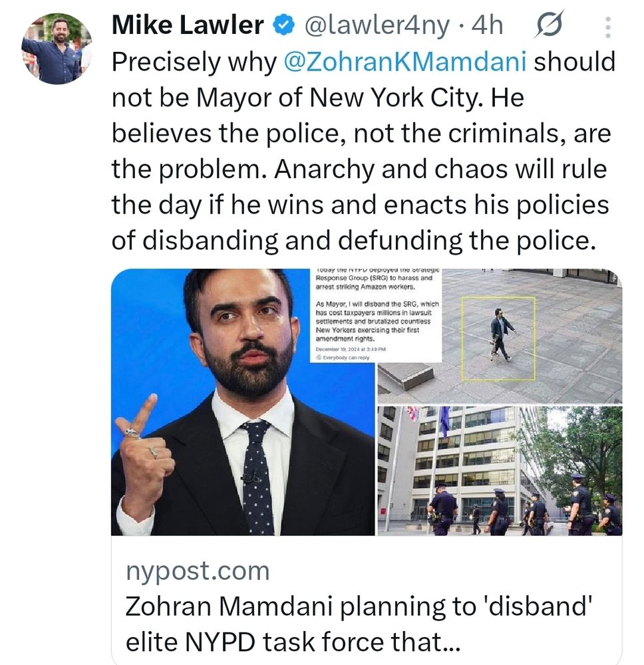Click the nypost.com source label
Screen dimensions: 644x665
click(198, 571)
